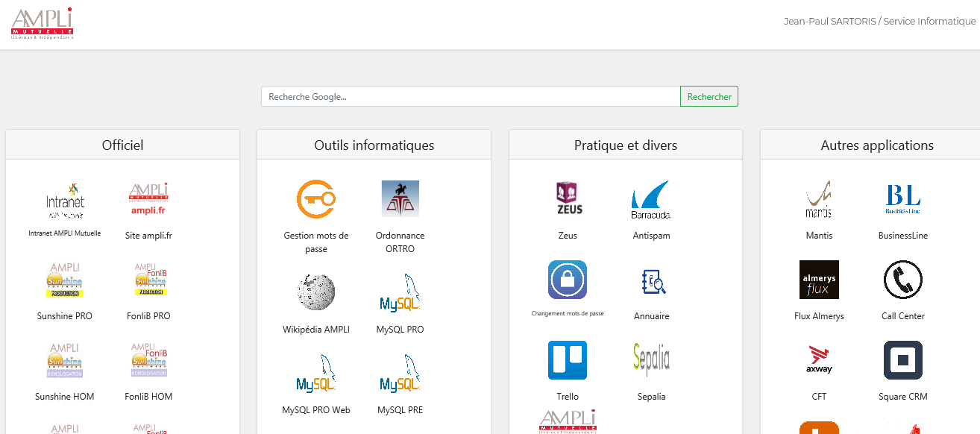The height and width of the screenshot is (434, 980).
Task: Click the AMPLI Mutuelle logo in header
Action: point(43,22)
